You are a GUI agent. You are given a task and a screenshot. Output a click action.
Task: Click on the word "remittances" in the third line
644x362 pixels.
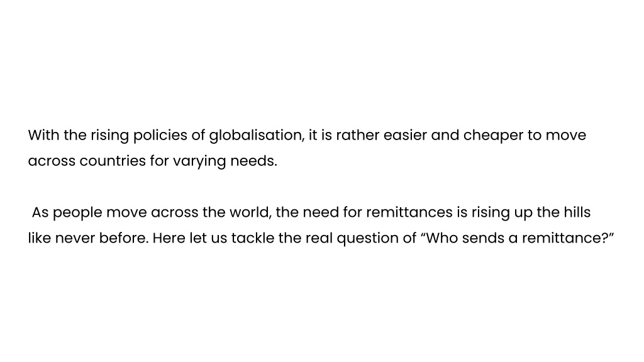(409, 212)
